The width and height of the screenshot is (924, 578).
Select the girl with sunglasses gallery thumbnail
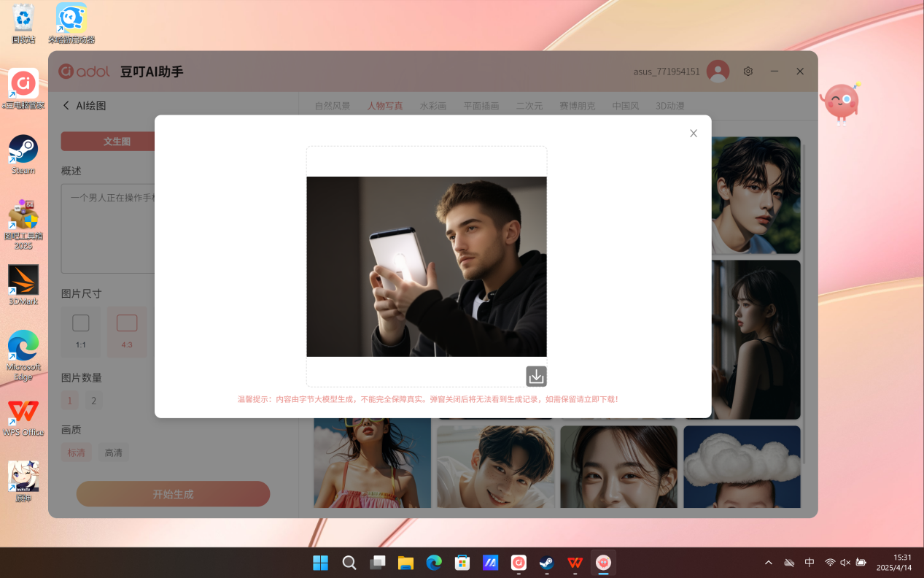point(373,463)
